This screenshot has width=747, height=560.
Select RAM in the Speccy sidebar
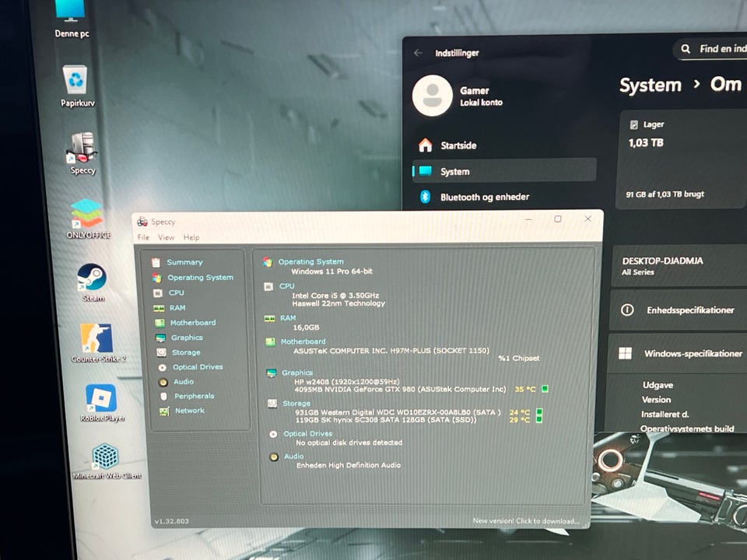pos(177,308)
